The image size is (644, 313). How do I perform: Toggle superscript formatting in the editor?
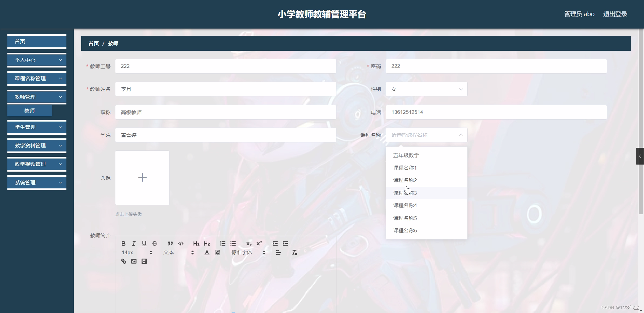[259, 243]
